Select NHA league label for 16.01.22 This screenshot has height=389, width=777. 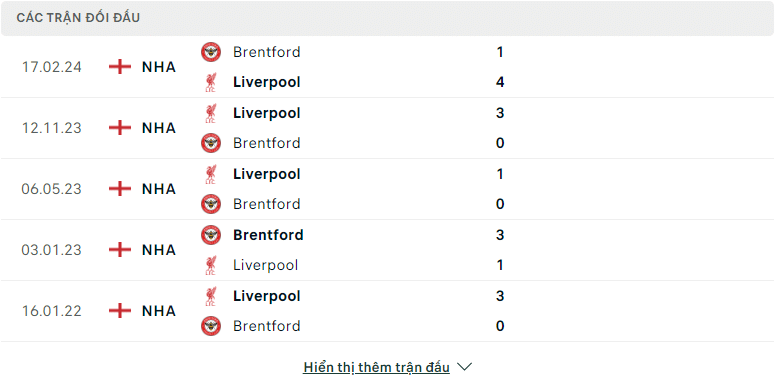point(159,311)
